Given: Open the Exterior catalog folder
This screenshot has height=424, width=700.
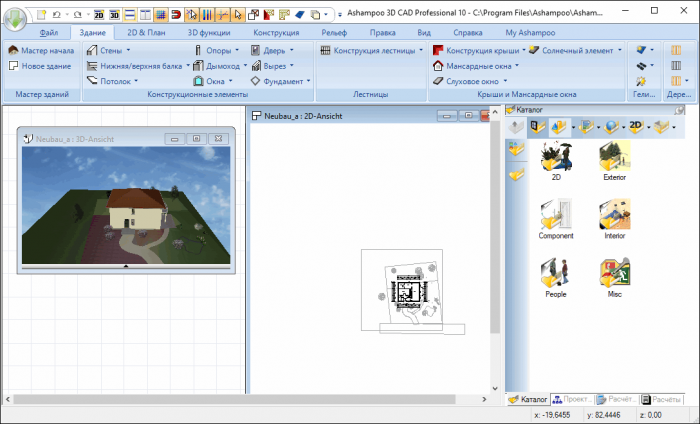Looking at the screenshot, I should click(614, 160).
